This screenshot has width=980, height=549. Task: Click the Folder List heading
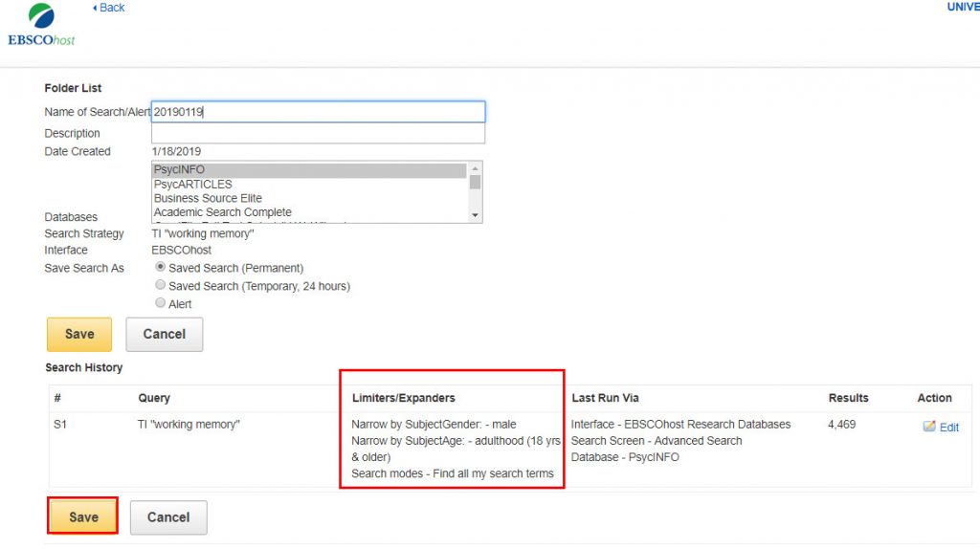tap(73, 88)
